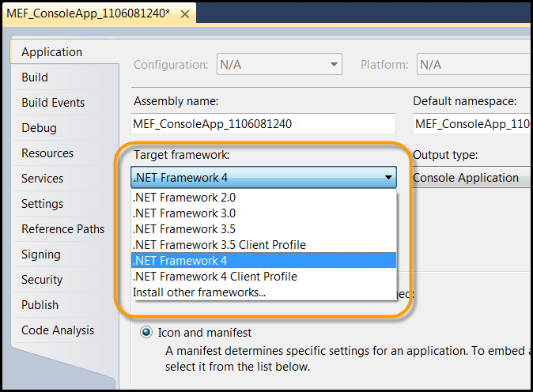Viewport: 533px width, 392px height.
Task: Click the Default namespace text field
Action: pos(471,124)
